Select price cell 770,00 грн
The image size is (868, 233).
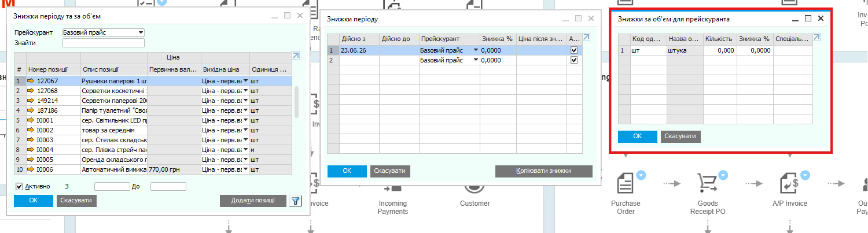[174, 169]
